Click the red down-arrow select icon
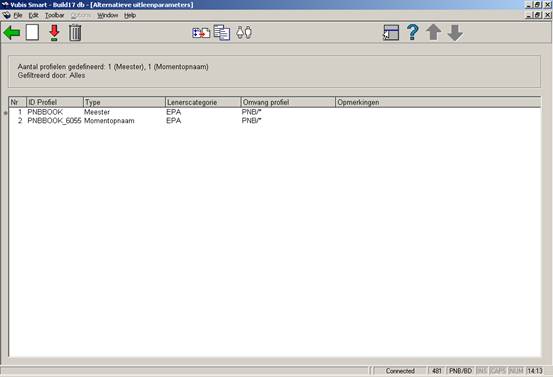The height and width of the screenshot is (377, 553). coord(54,33)
